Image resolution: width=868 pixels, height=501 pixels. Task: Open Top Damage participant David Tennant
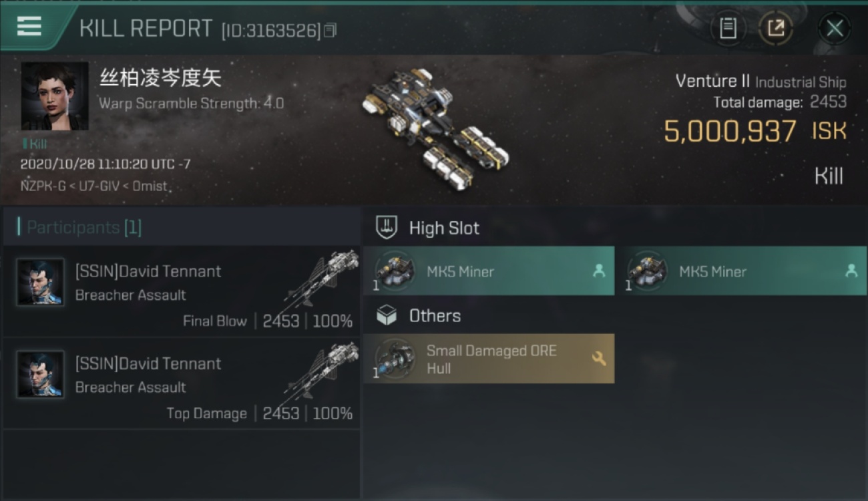pyautogui.click(x=182, y=383)
